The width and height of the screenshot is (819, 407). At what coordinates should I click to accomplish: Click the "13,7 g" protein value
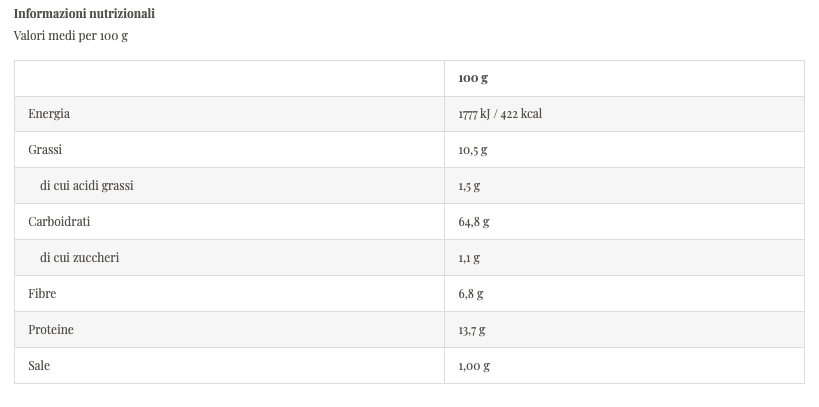point(472,330)
